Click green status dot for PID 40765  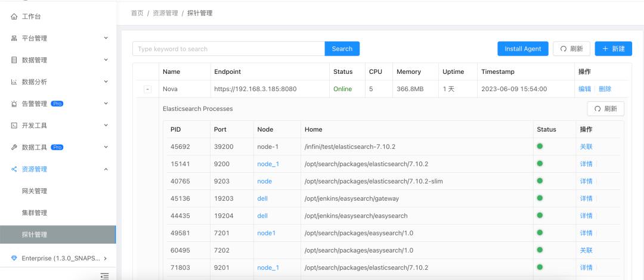coord(540,181)
